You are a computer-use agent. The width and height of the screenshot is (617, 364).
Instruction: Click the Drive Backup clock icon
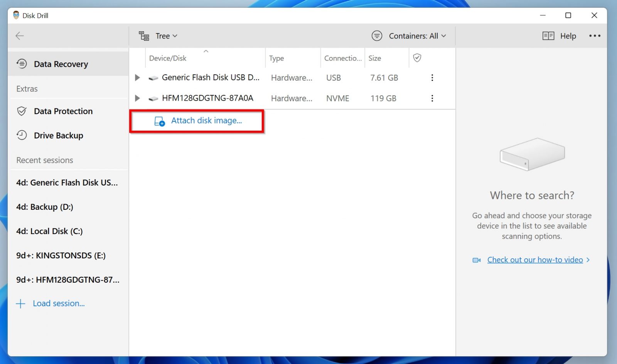(x=22, y=135)
